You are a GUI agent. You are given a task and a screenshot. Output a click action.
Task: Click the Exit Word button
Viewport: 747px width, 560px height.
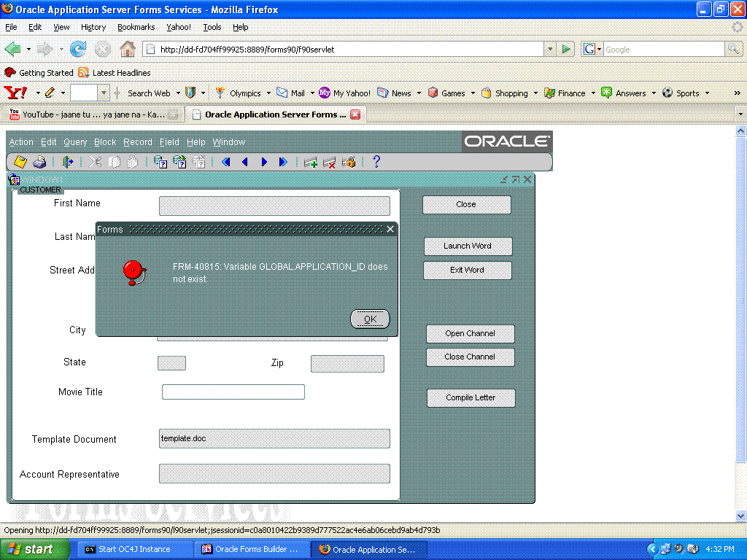[468, 270]
